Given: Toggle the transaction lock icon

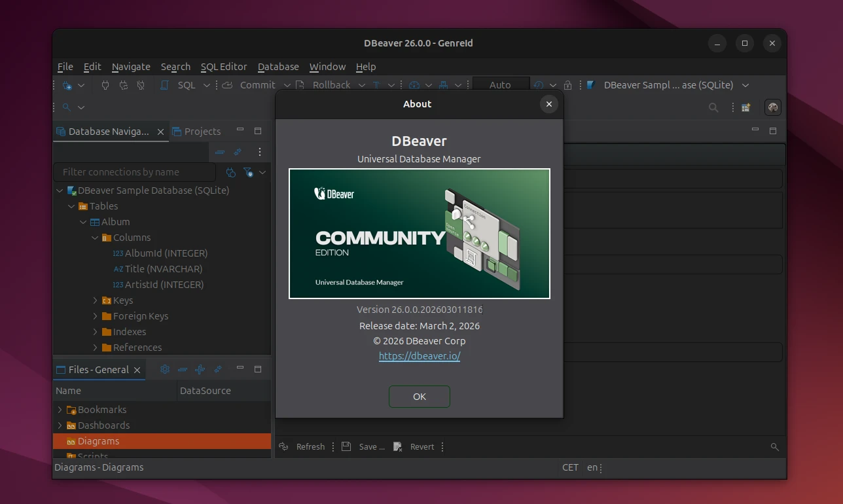Looking at the screenshot, I should coord(567,86).
